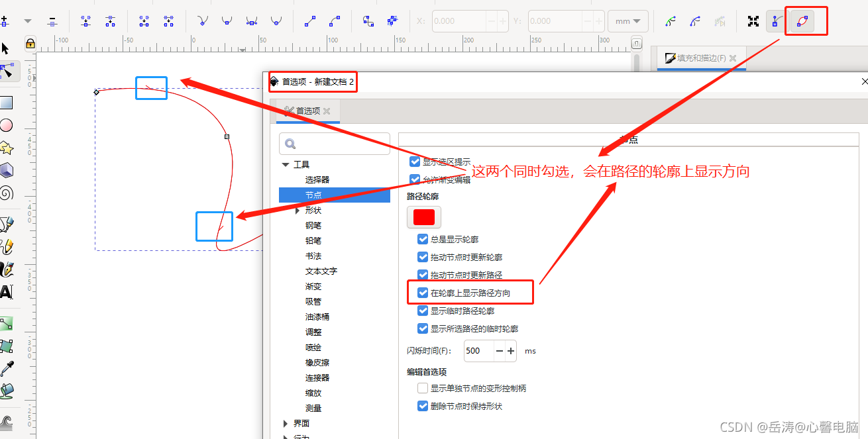
Task: Select 节点 in preferences tree
Action: (x=335, y=195)
